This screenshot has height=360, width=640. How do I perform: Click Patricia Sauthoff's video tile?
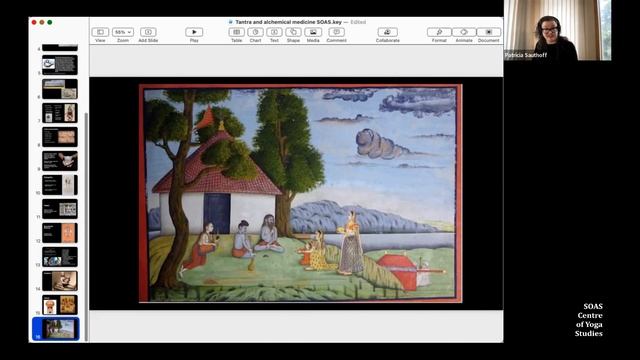tap(558, 30)
